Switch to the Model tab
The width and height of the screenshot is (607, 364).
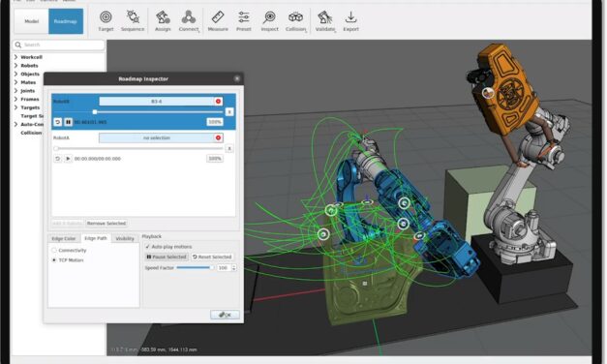[31, 21]
